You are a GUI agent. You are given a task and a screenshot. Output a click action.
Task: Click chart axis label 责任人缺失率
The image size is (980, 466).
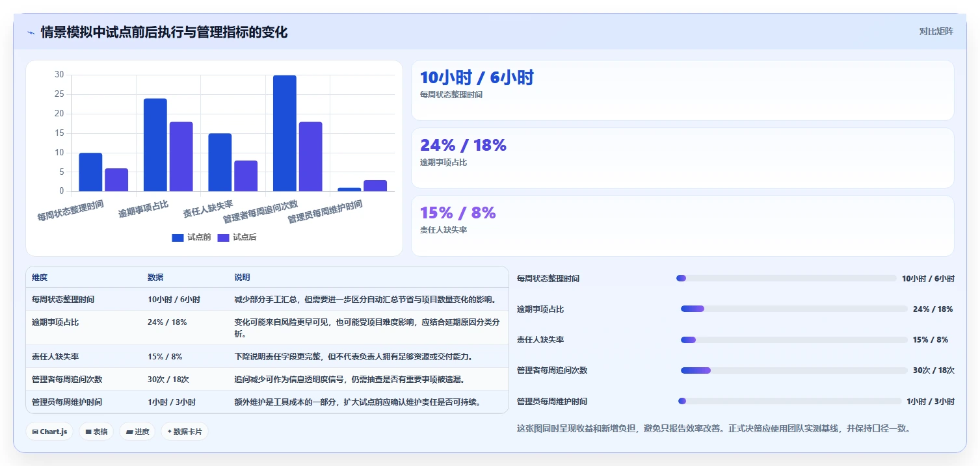(207, 208)
